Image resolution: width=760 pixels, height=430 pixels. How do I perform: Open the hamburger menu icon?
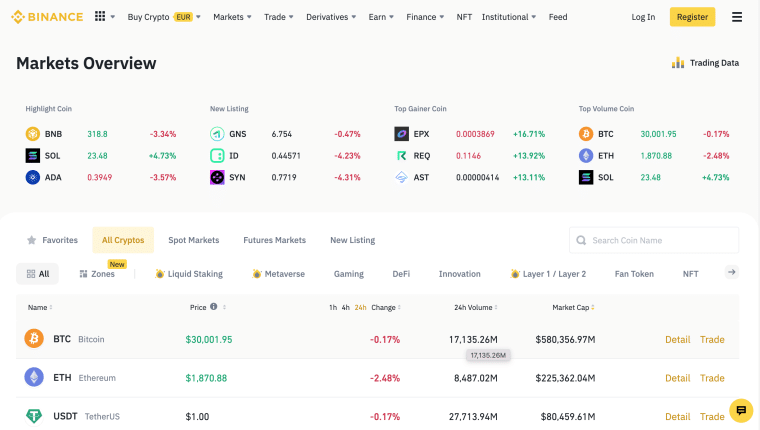pyautogui.click(x=737, y=17)
